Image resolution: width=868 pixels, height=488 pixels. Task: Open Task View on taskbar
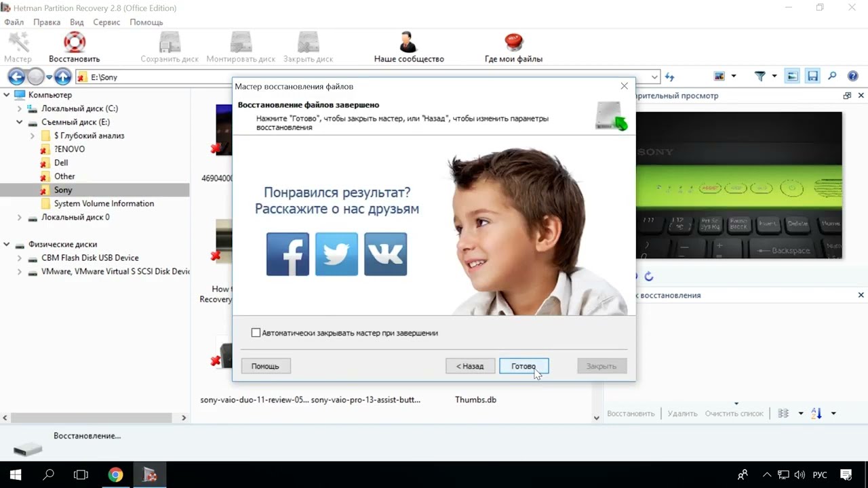coord(81,474)
